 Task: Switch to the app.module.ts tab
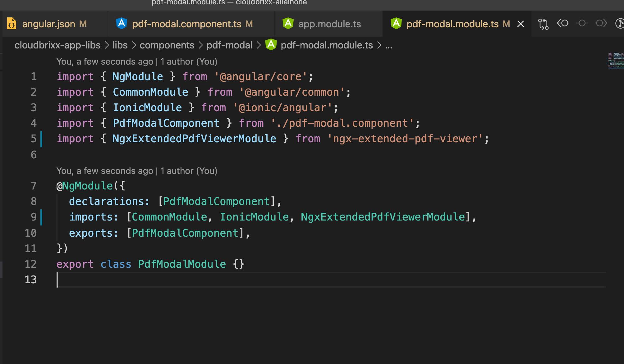click(x=329, y=24)
